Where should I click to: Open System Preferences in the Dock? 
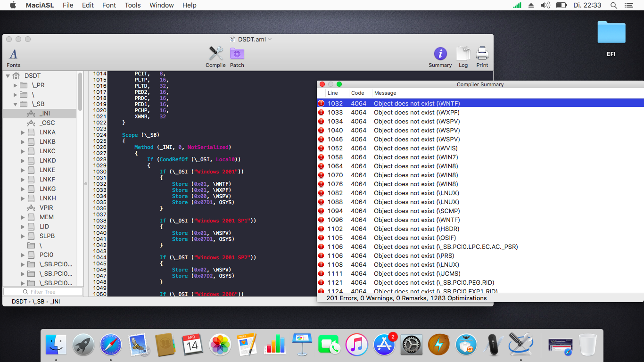click(x=411, y=345)
